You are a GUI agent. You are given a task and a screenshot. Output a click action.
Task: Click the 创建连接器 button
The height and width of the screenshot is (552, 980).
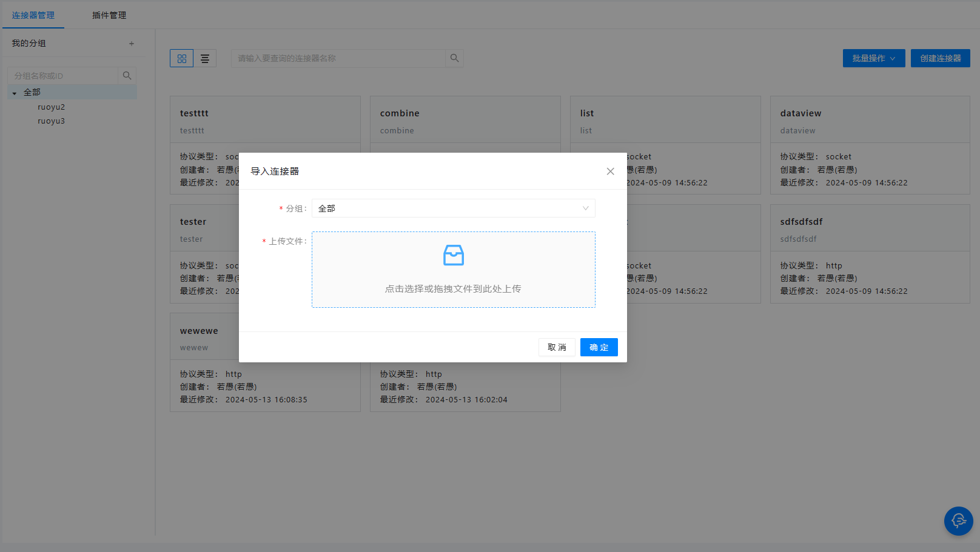tap(941, 58)
